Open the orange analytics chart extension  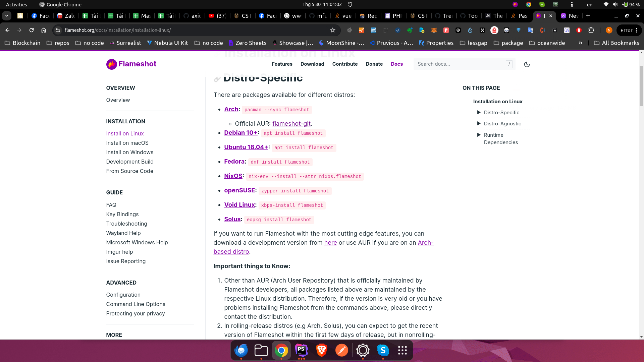pos(362,30)
